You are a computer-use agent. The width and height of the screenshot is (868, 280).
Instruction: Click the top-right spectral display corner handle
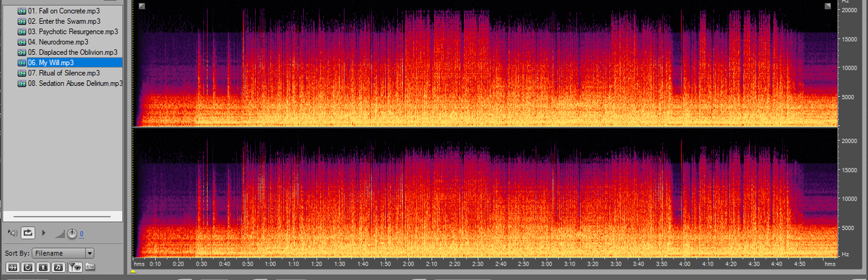[x=828, y=6]
